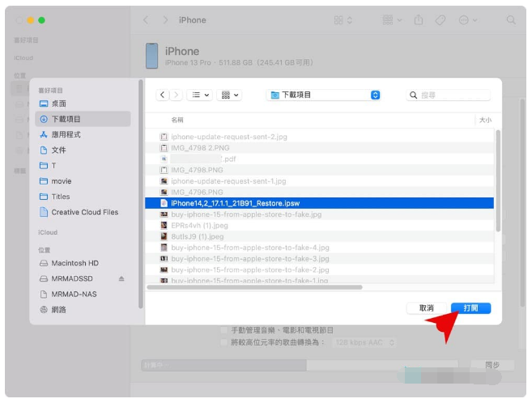Select Macintosh HD in dialog sidebar
Screen dimensions: 532x403
point(83,263)
